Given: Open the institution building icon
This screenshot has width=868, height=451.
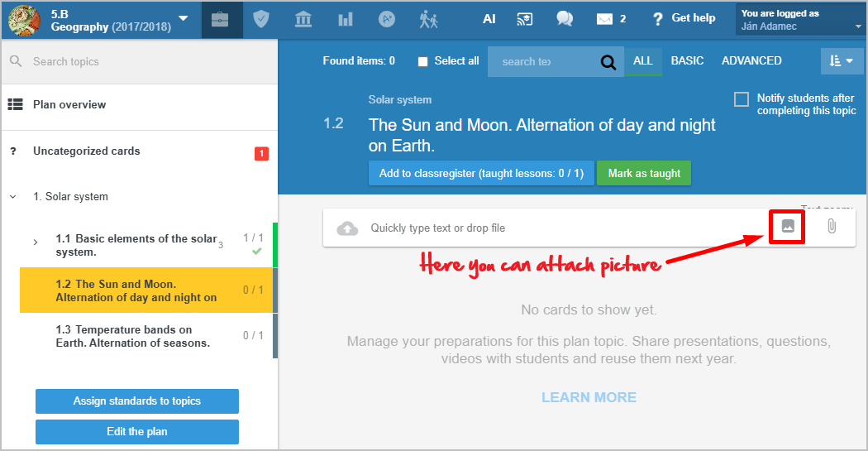Looking at the screenshot, I should click(x=303, y=19).
